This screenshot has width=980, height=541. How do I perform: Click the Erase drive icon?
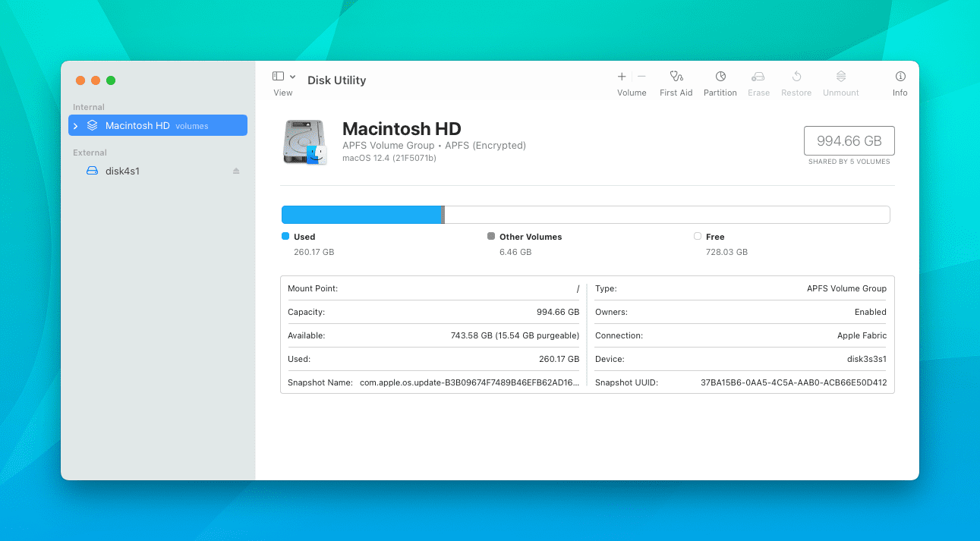pyautogui.click(x=758, y=77)
